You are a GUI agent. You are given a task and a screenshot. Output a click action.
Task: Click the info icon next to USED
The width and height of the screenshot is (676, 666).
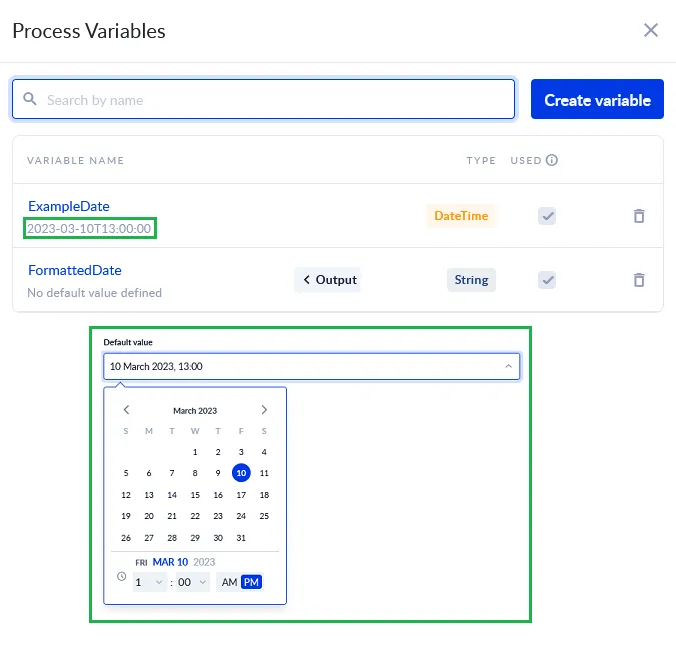click(x=551, y=160)
